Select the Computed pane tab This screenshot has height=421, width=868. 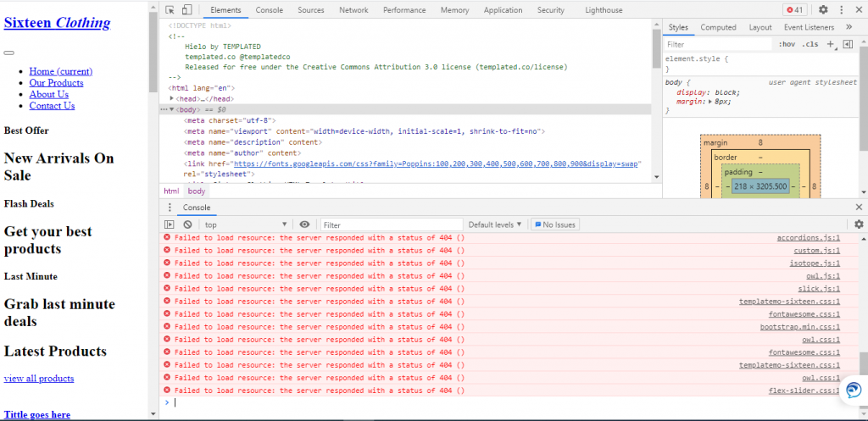[x=718, y=27]
